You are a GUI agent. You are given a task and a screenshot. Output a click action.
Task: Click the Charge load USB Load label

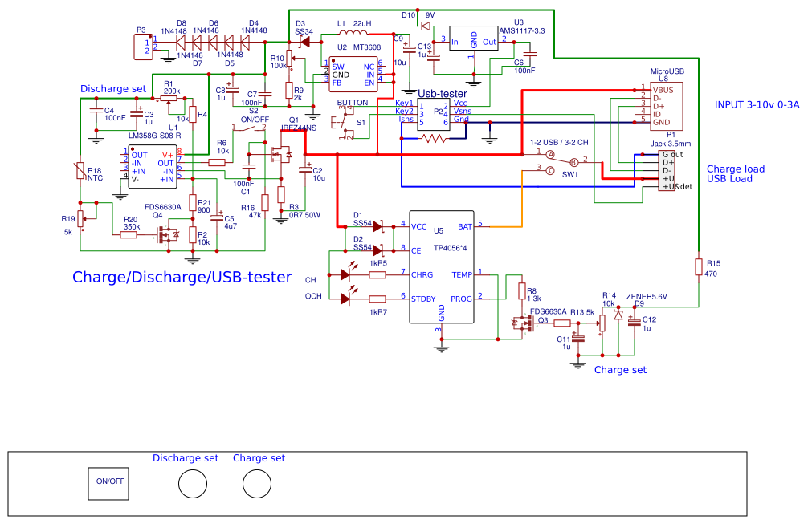pyautogui.click(x=733, y=173)
